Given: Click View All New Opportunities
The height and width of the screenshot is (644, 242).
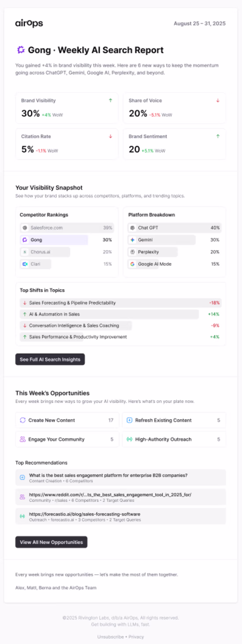Looking at the screenshot, I should [51, 542].
